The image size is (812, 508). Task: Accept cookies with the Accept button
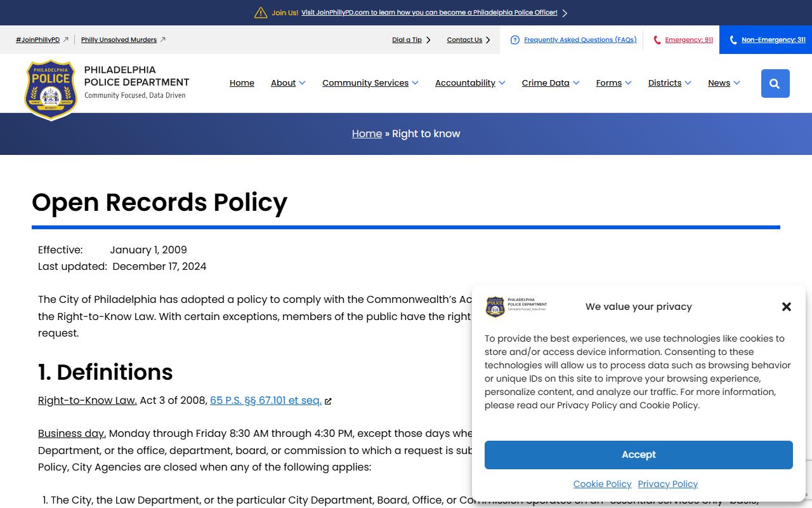tap(639, 455)
